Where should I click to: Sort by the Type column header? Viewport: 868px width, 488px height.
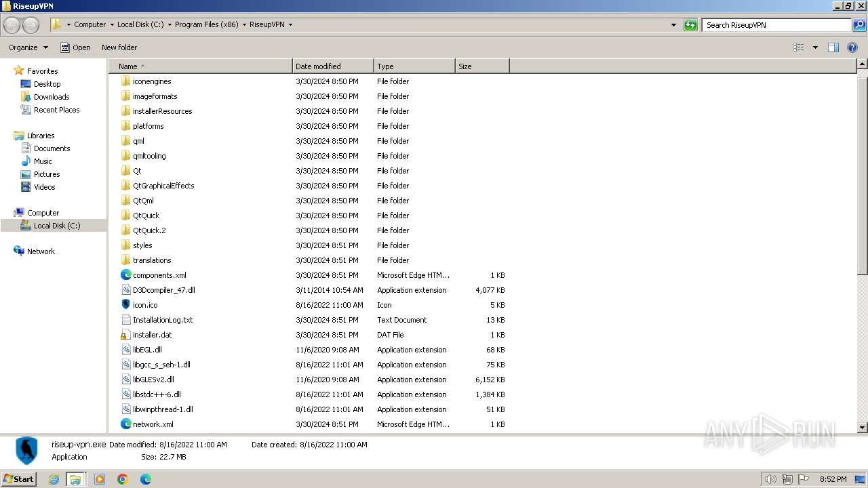pos(414,66)
